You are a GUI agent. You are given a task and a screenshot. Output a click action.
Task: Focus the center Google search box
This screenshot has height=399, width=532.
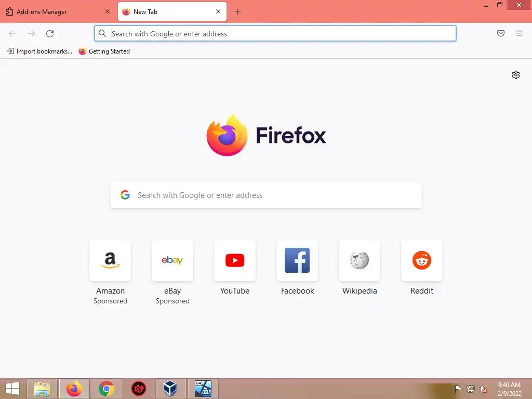[x=265, y=195]
